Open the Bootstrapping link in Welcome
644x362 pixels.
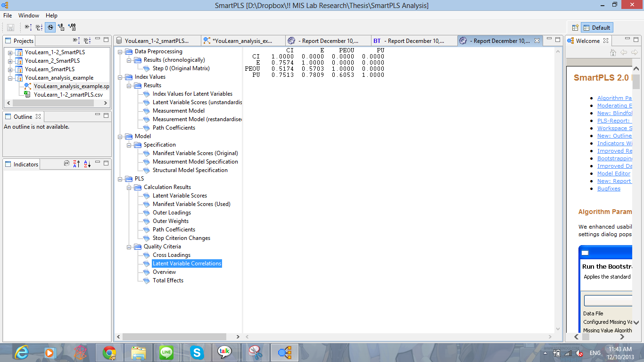[614, 158]
